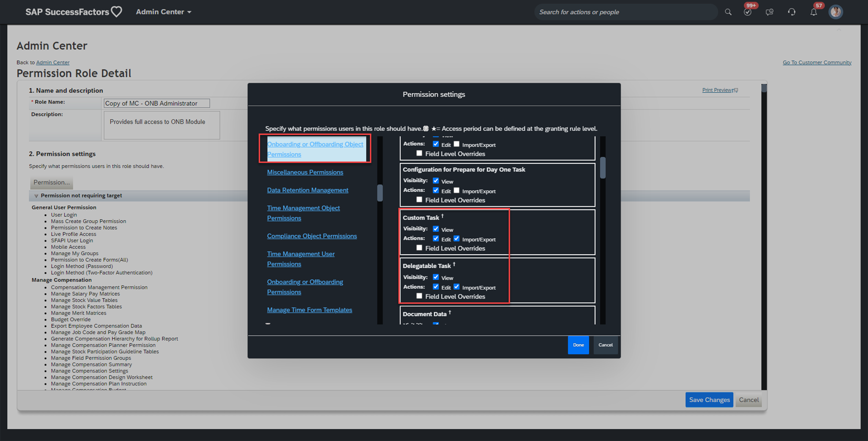
Task: Click the Admin Center back link
Action: 52,62
